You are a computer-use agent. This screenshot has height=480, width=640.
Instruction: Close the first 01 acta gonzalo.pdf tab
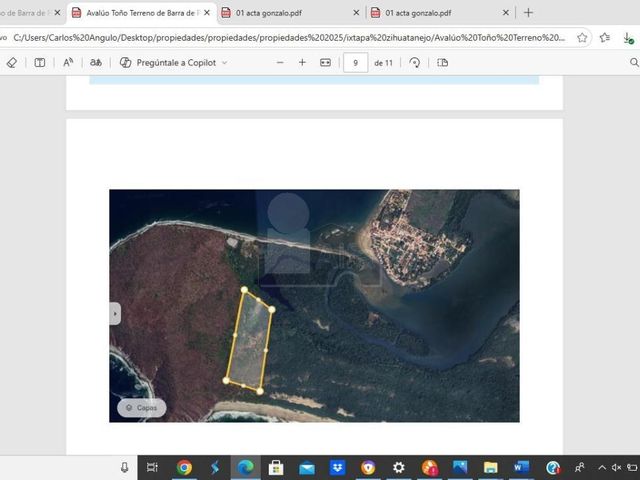pyautogui.click(x=356, y=13)
